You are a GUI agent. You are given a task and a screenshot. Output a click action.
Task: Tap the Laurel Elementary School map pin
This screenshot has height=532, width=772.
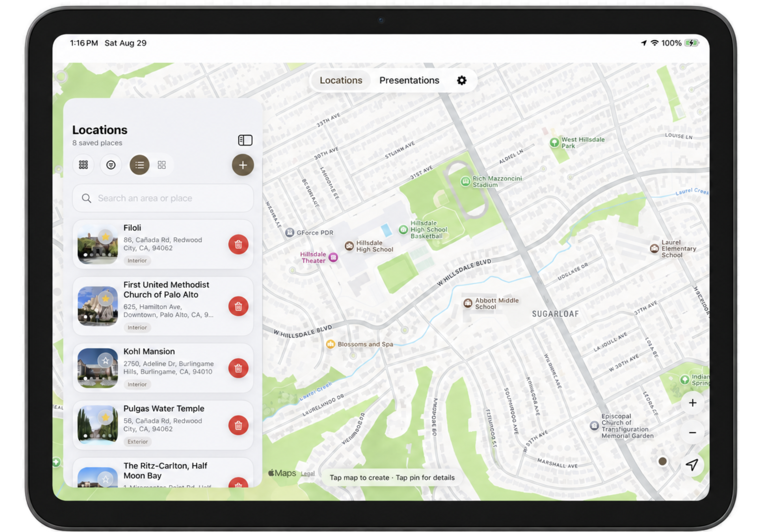[x=654, y=248]
